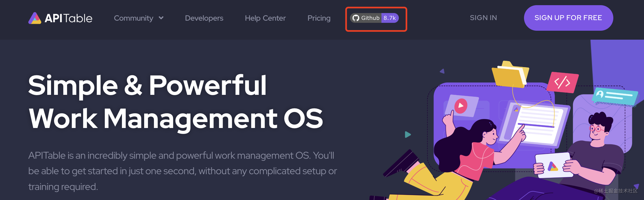Click the 8.7k star count badge
The width and height of the screenshot is (644, 200).
[x=390, y=18]
